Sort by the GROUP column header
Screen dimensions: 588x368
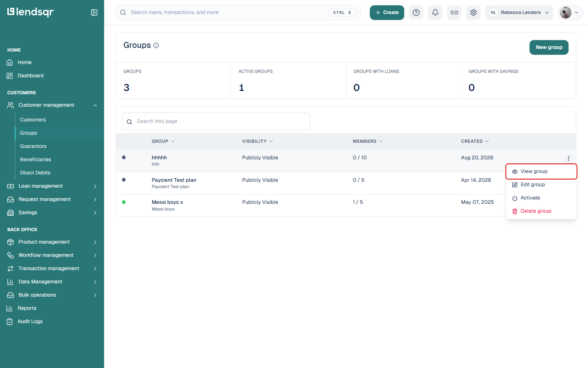pos(163,141)
